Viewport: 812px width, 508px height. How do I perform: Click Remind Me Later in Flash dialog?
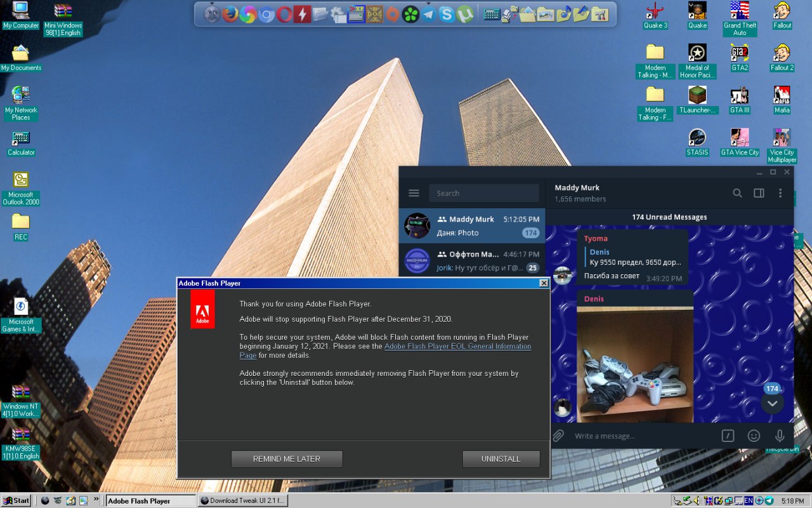pos(287,459)
